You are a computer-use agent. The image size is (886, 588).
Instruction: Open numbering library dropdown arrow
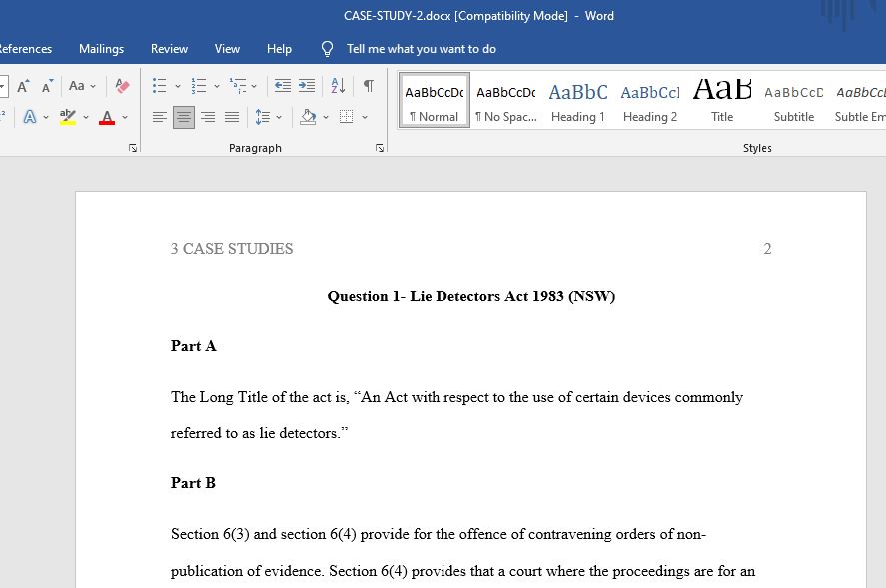click(x=217, y=87)
